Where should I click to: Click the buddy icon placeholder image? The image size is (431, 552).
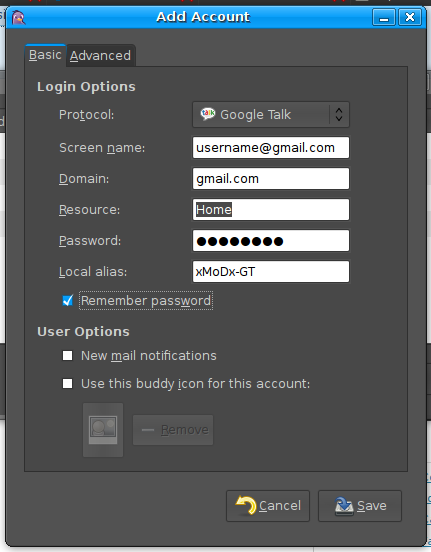103,430
